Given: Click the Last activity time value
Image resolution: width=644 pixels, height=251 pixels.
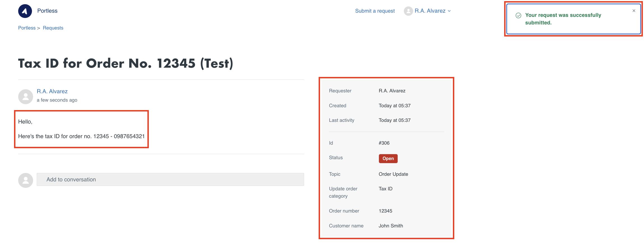Looking at the screenshot, I should pos(395,120).
